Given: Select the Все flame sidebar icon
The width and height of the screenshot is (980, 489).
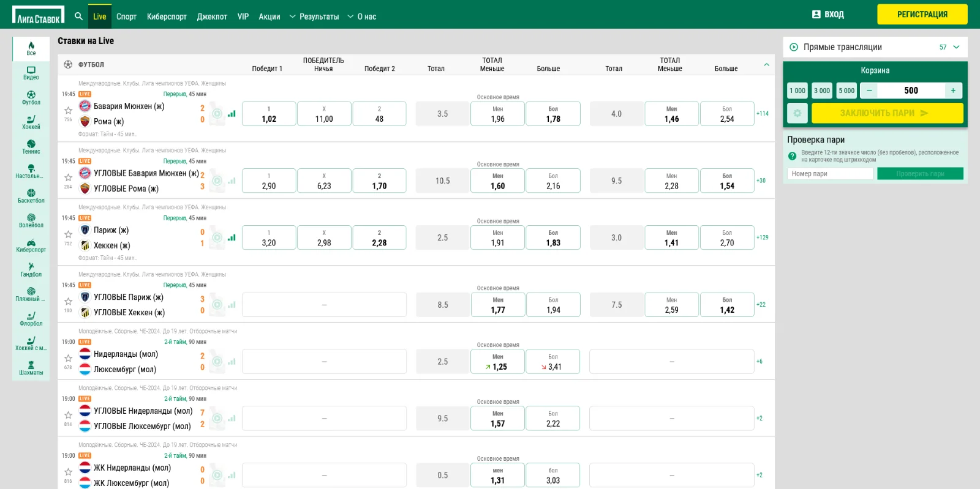Looking at the screenshot, I should coord(31,49).
